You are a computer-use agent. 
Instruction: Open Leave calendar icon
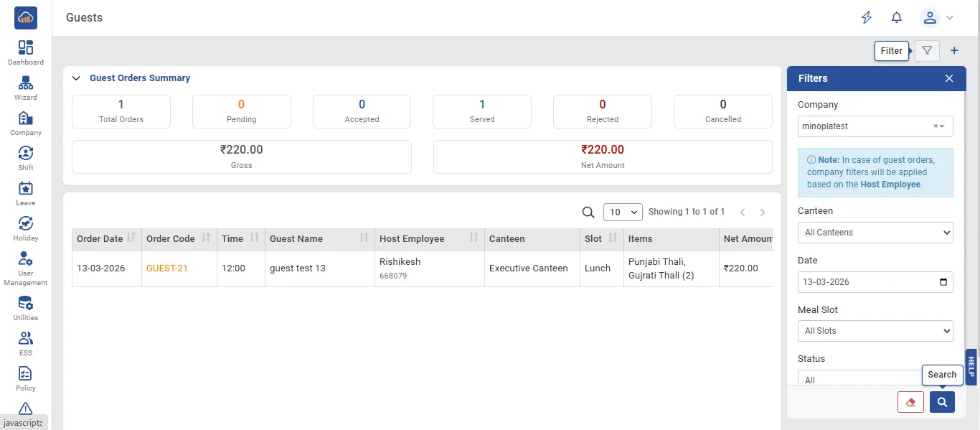tap(26, 193)
